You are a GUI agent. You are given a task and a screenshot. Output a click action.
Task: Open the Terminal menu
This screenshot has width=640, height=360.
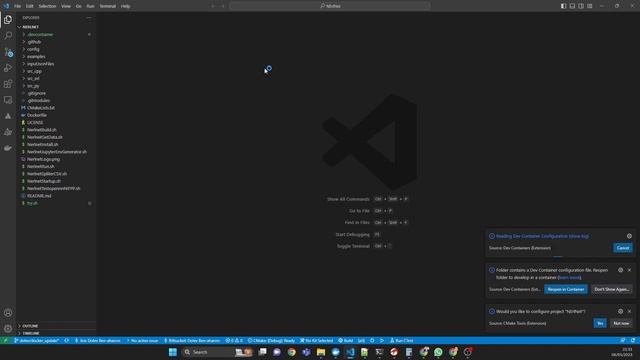click(x=108, y=6)
